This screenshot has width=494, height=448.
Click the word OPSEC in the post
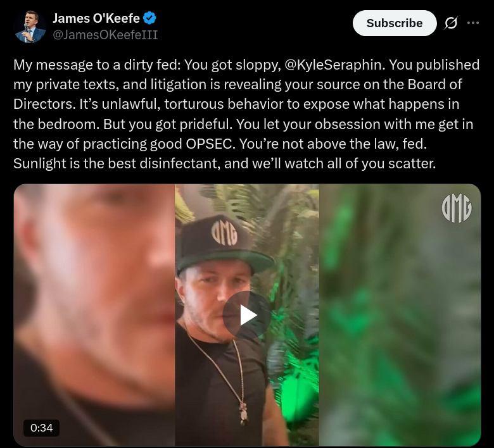click(210, 144)
